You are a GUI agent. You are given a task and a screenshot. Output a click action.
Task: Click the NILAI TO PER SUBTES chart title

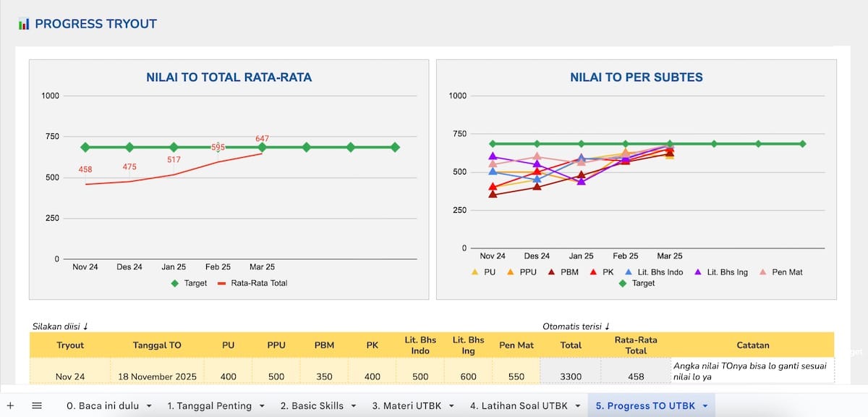coord(637,77)
